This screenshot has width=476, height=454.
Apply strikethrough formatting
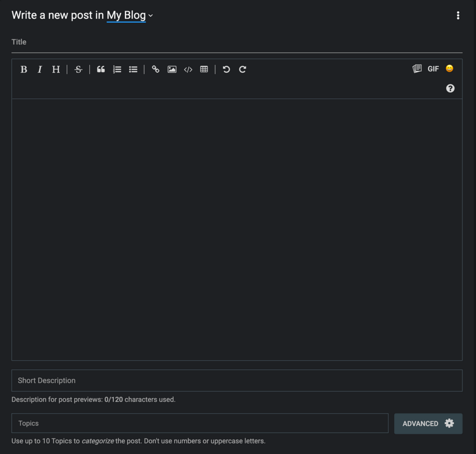click(78, 70)
